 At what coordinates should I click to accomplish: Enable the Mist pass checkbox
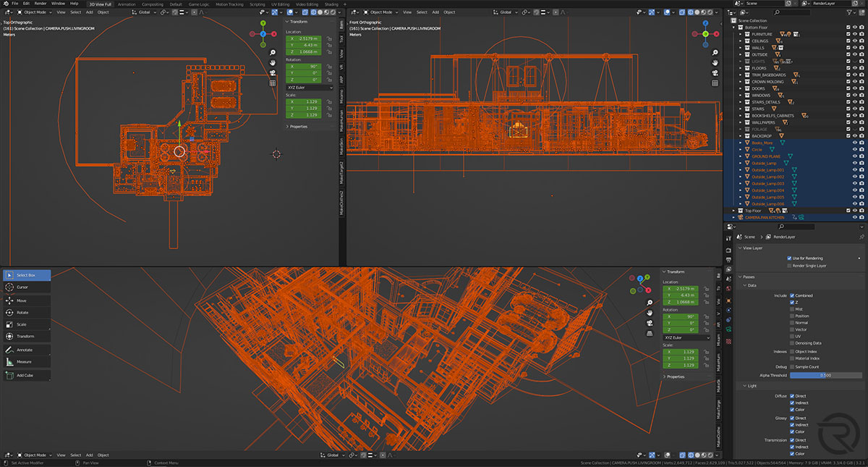coord(792,309)
